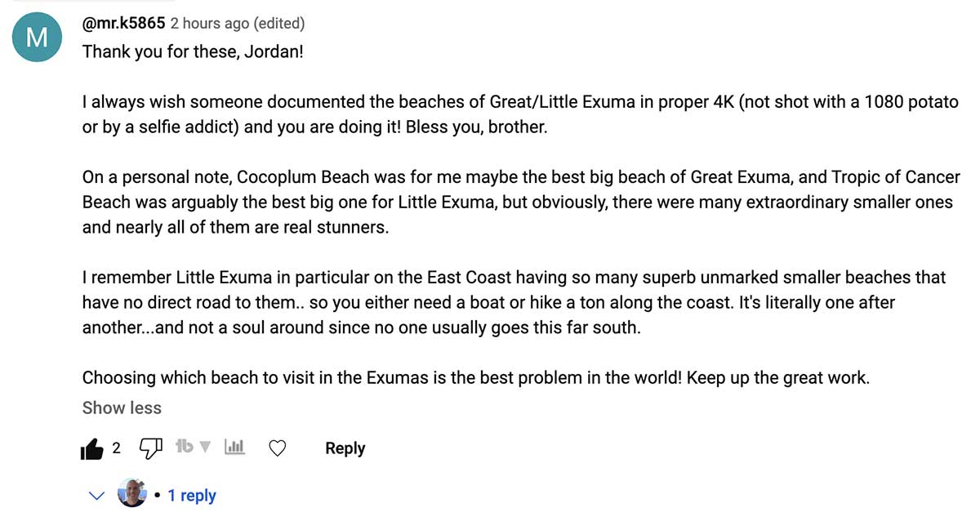Image resolution: width=980 pixels, height=521 pixels.
Task: Click the Reply button
Action: [345, 448]
